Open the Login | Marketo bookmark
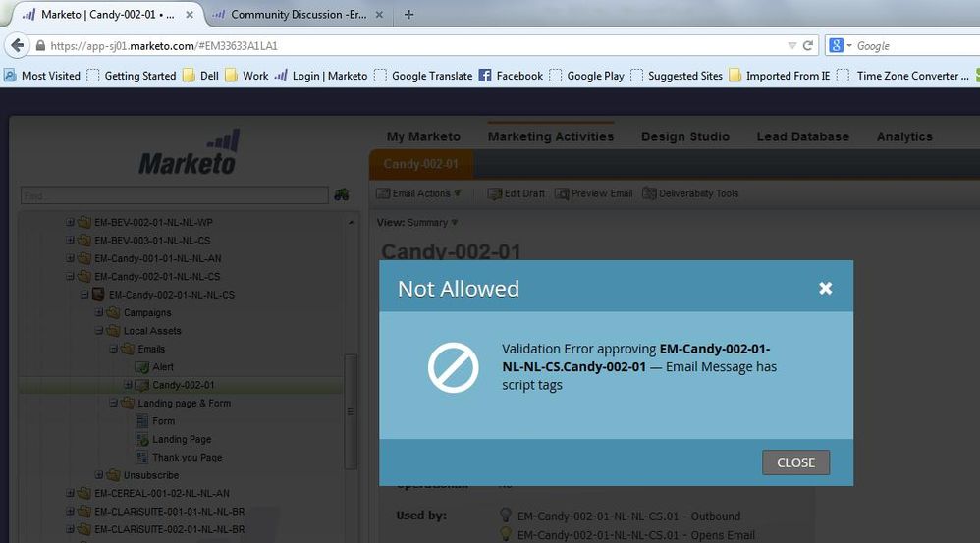 pos(321,76)
